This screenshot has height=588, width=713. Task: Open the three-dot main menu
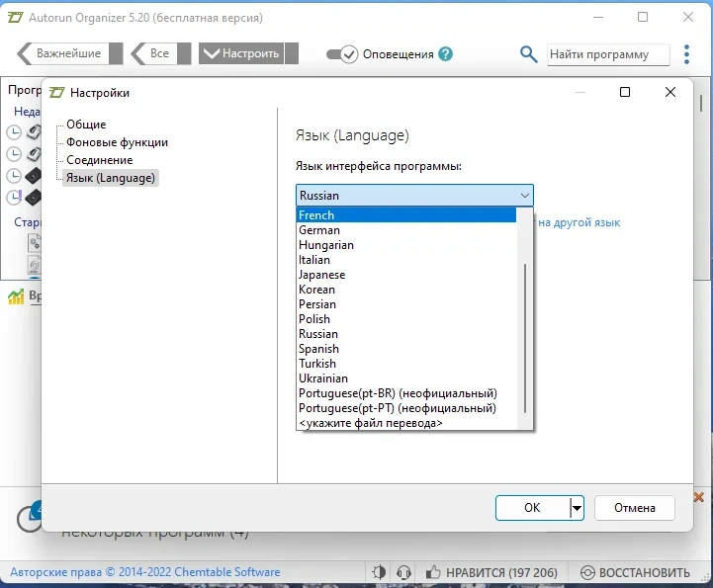tap(686, 54)
